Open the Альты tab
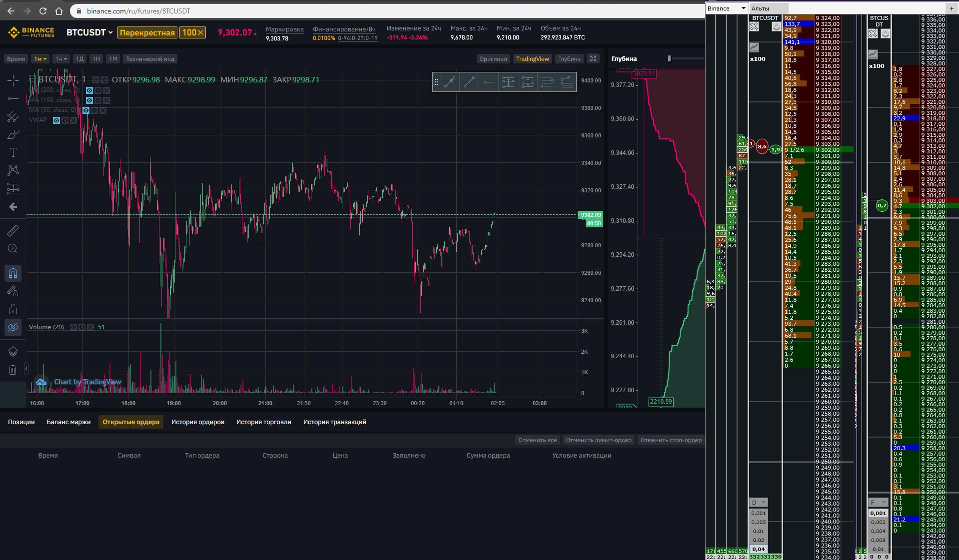Viewport: 959px width, 560px height. coord(769,8)
